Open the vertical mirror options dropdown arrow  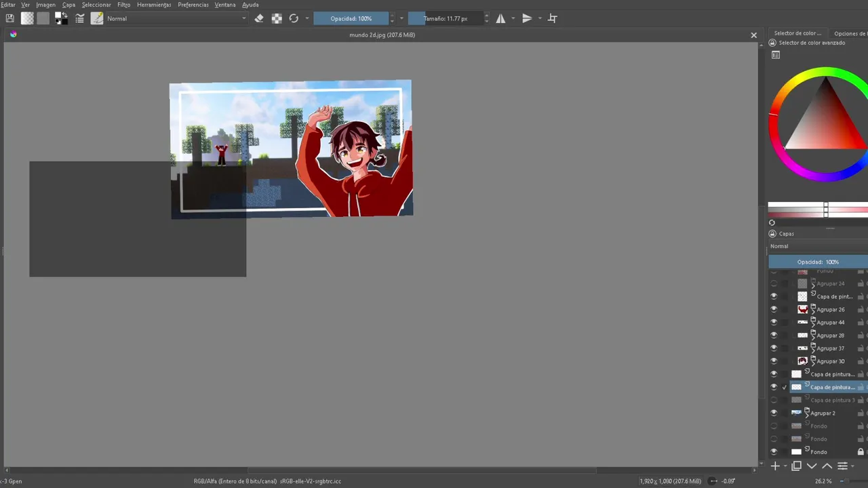pos(540,18)
